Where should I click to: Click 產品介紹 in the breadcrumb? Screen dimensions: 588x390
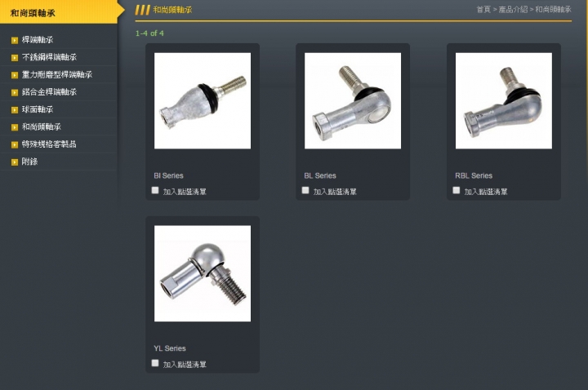513,9
